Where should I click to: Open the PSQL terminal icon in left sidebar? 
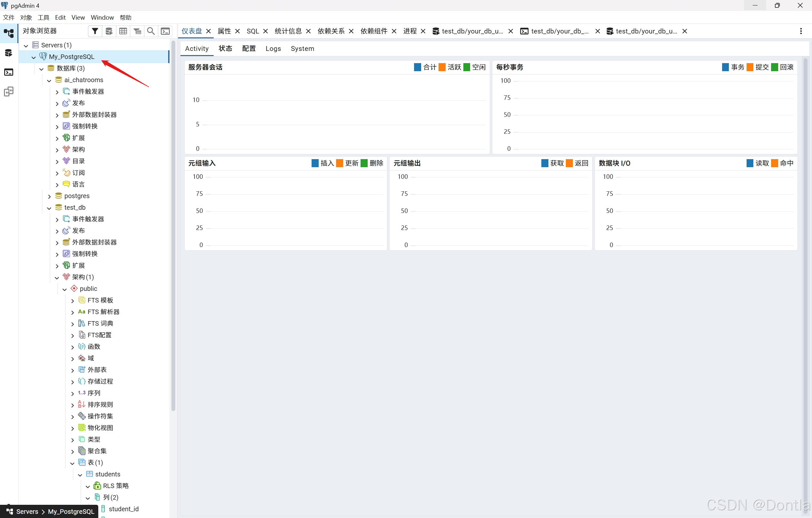pos(9,72)
